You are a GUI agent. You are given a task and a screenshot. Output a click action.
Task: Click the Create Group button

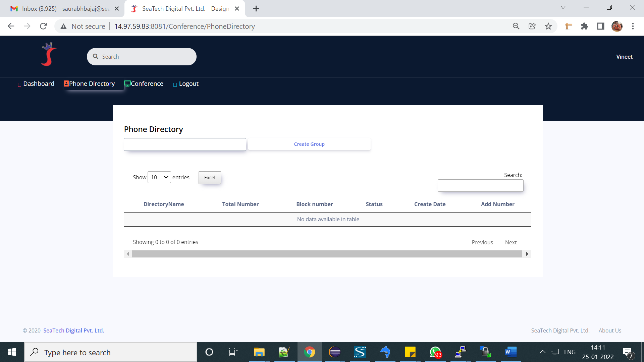[309, 144]
